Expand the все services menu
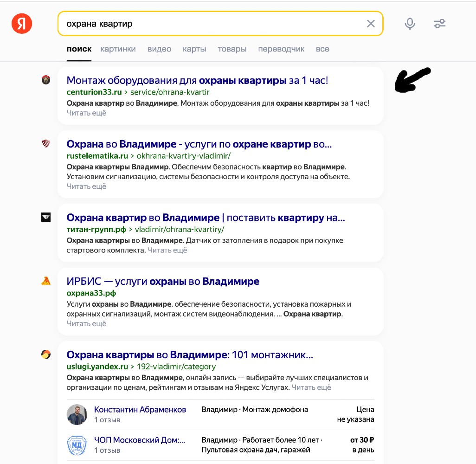Image resolution: width=476 pixels, height=464 pixels. coord(322,49)
